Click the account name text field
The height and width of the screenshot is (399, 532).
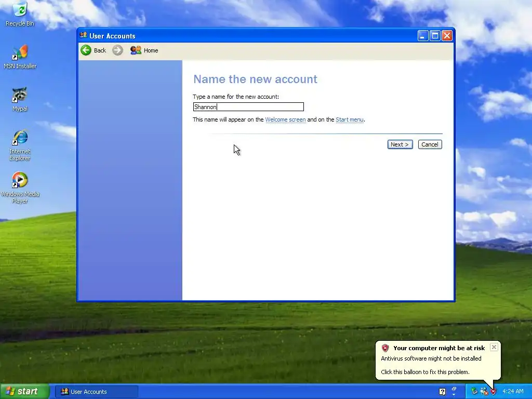248,107
